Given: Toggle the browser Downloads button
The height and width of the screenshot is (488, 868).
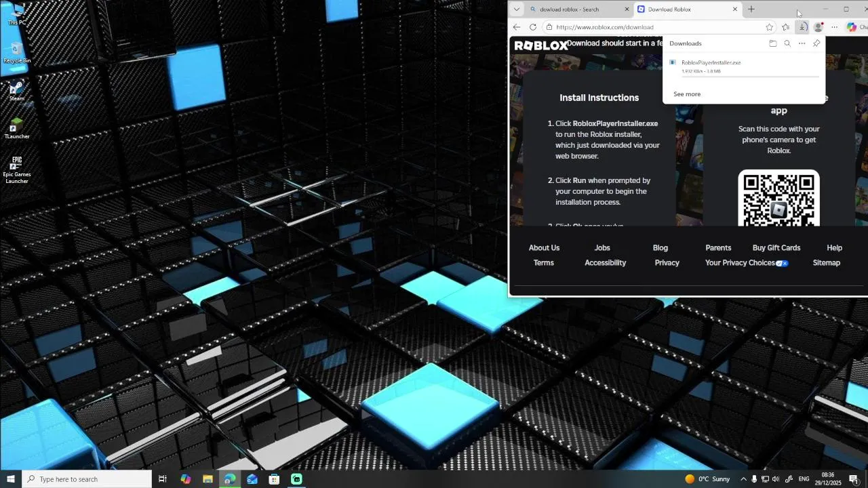Looking at the screenshot, I should pyautogui.click(x=802, y=27).
